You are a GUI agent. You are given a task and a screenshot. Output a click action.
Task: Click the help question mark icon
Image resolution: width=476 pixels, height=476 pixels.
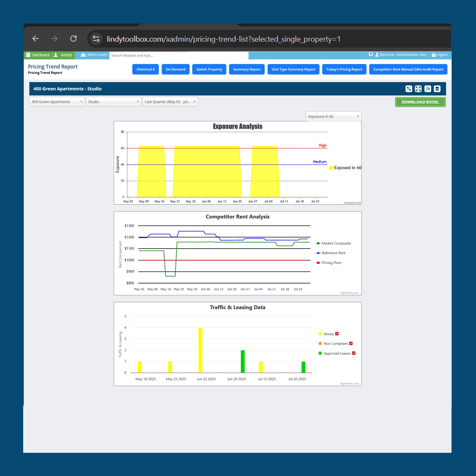click(x=371, y=54)
